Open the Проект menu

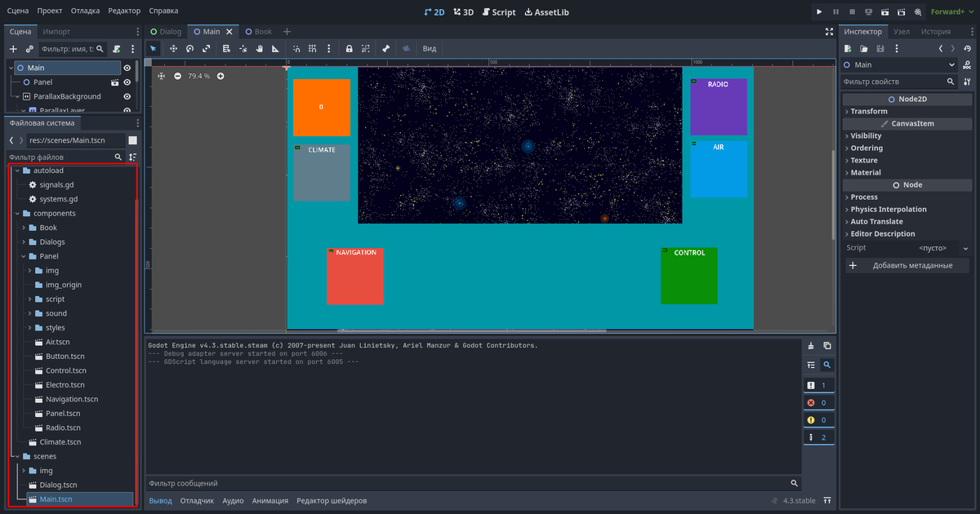pos(50,11)
